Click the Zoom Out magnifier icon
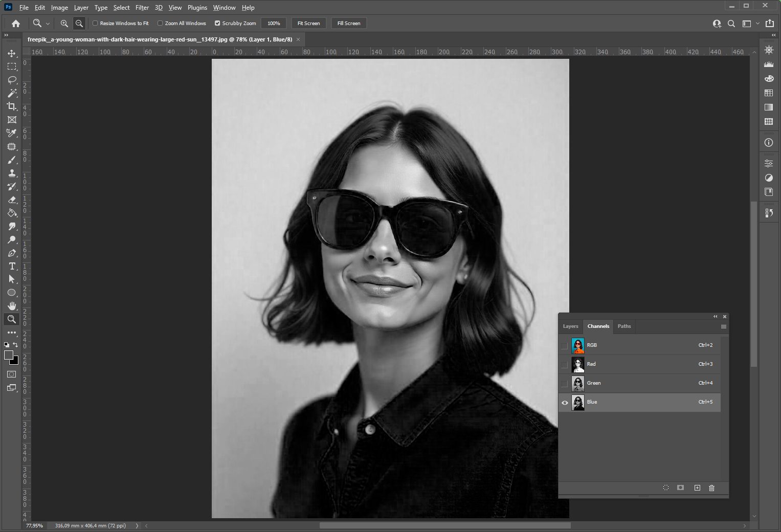 [79, 23]
